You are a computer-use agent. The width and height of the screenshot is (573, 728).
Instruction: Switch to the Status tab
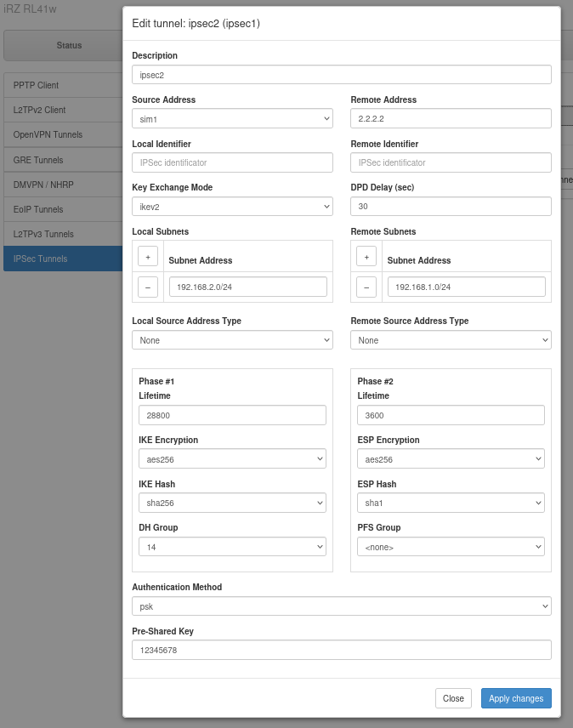(x=68, y=45)
